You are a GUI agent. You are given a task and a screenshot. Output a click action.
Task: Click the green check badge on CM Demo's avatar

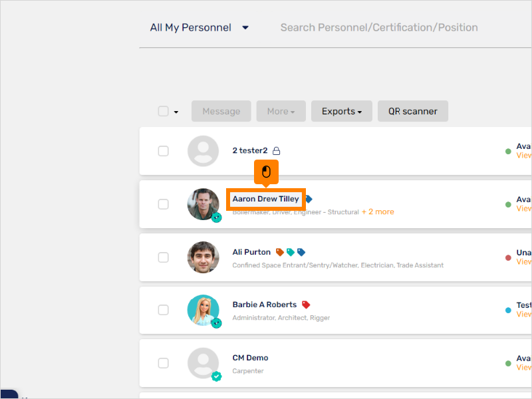216,376
